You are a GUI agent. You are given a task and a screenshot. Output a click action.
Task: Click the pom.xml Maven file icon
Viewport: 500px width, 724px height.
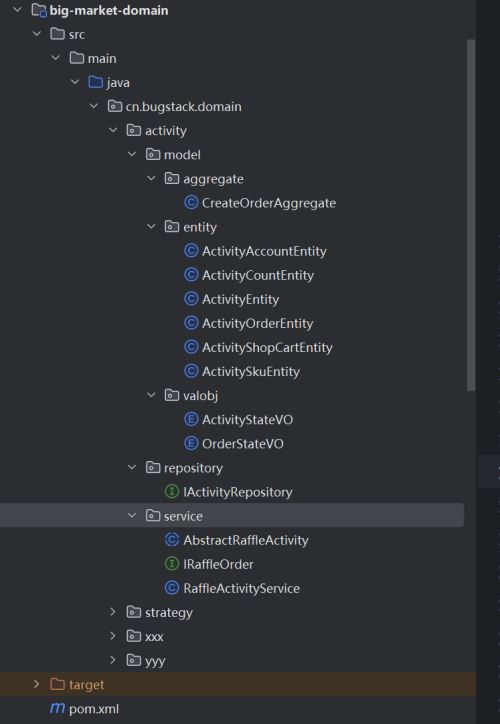[x=57, y=708]
